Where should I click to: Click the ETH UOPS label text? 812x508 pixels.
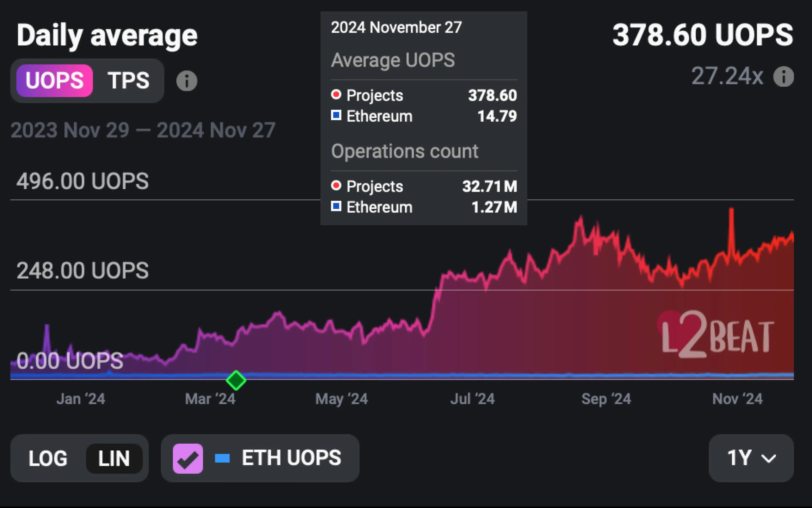click(291, 458)
